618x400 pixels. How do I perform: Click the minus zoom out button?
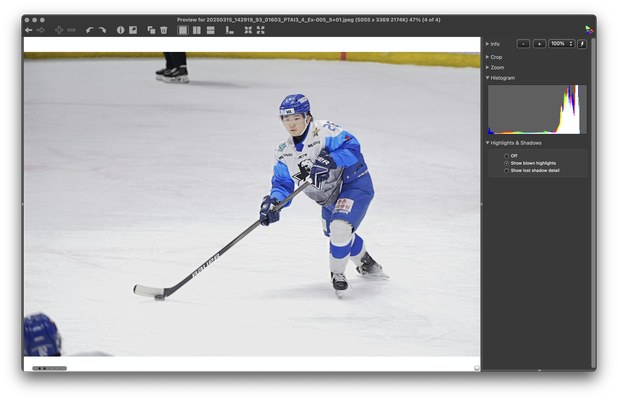[523, 44]
